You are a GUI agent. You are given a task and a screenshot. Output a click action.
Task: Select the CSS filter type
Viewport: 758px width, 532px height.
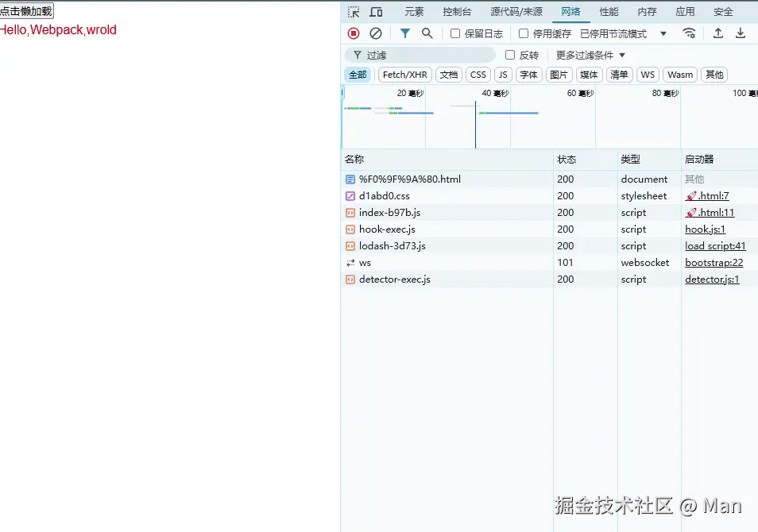click(478, 75)
